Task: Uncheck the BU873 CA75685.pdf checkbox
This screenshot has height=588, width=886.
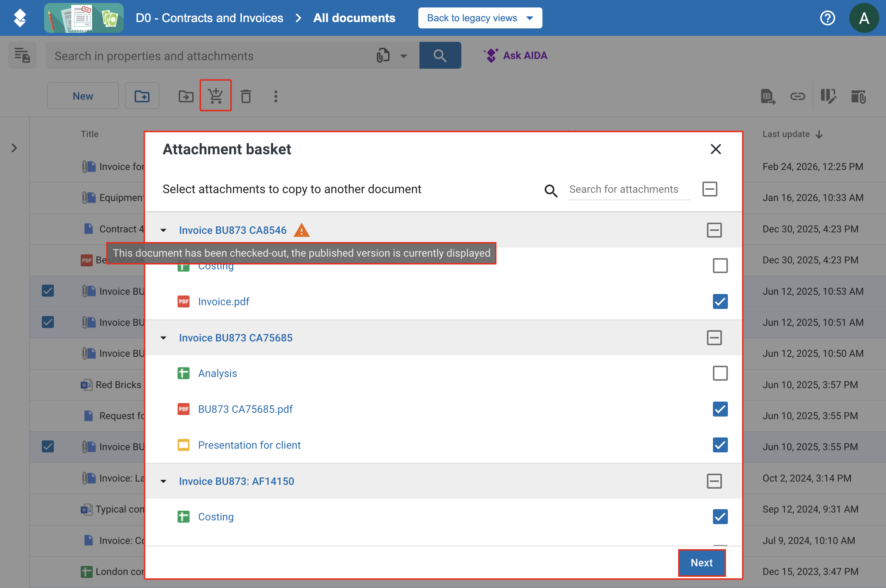Action: [x=720, y=409]
